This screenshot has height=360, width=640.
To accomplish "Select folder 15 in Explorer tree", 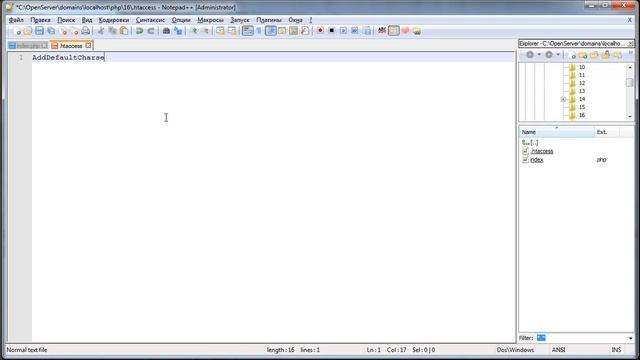I will pos(582,107).
